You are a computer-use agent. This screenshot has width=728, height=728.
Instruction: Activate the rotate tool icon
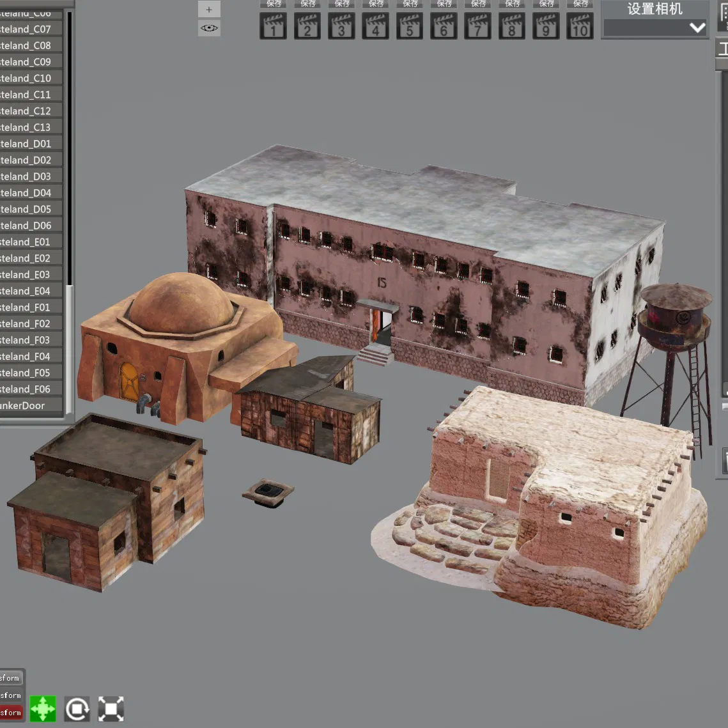pos(77,708)
